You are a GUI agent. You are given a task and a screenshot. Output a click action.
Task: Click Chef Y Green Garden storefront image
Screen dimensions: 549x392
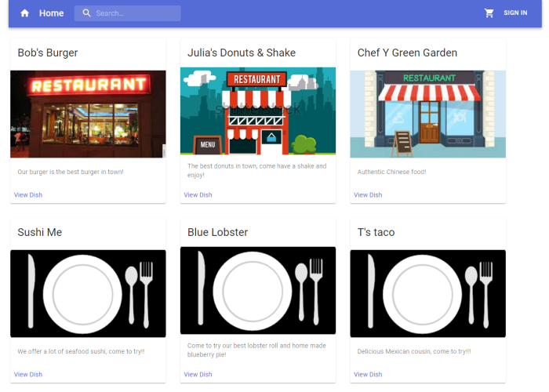point(428,114)
